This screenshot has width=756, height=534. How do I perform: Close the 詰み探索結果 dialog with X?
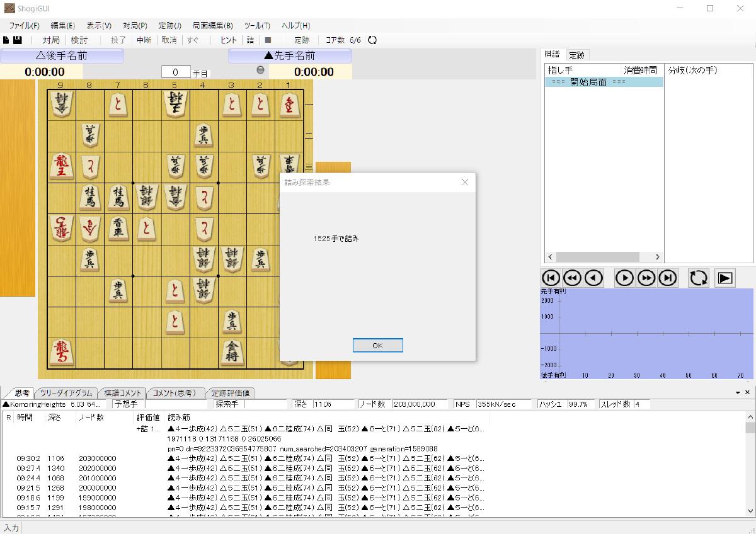465,182
